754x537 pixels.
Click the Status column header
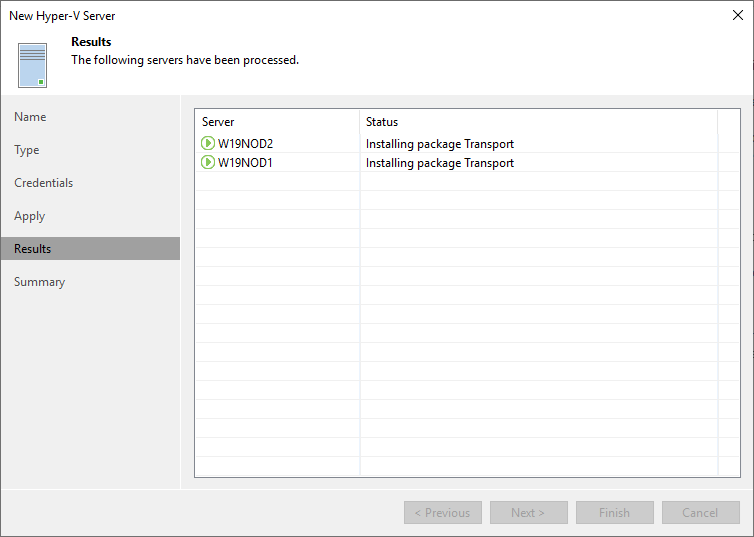click(x=539, y=122)
